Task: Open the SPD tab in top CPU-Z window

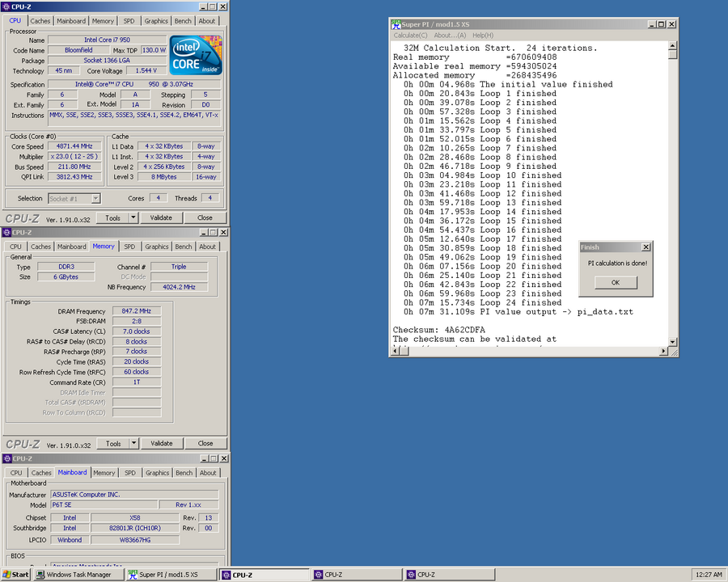Action: [129, 21]
